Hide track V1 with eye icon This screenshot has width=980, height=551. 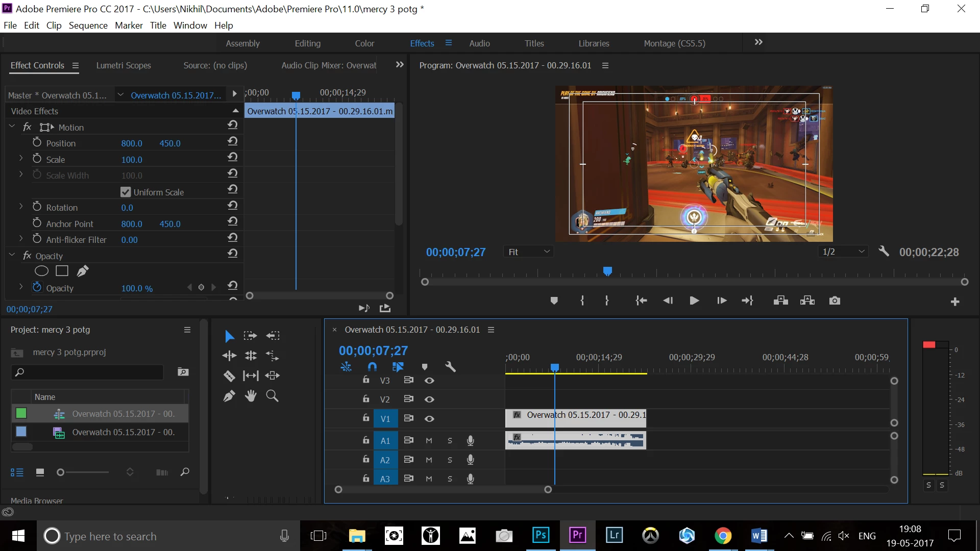pyautogui.click(x=429, y=419)
